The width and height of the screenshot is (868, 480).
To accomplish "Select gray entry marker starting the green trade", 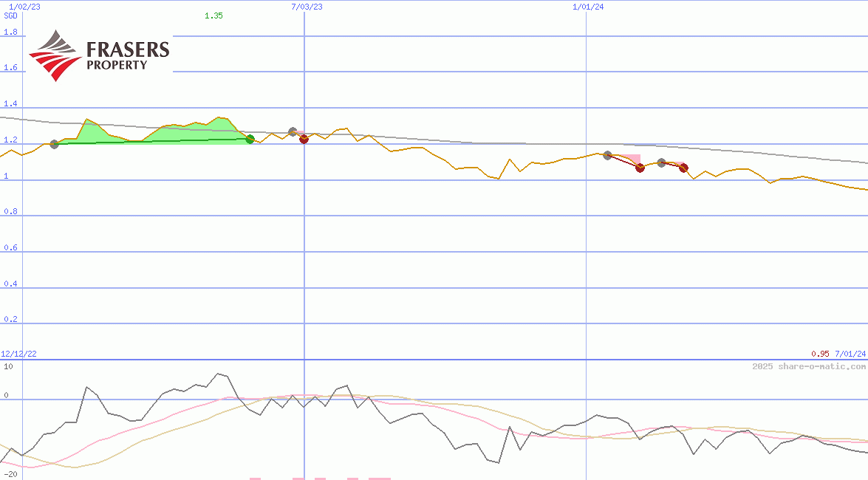I will click(54, 144).
